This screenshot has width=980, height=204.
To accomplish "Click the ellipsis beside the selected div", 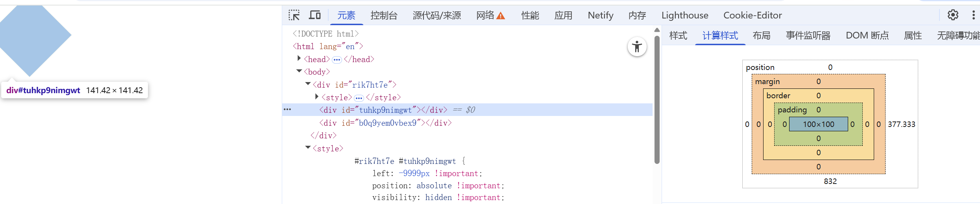I will [x=287, y=110].
